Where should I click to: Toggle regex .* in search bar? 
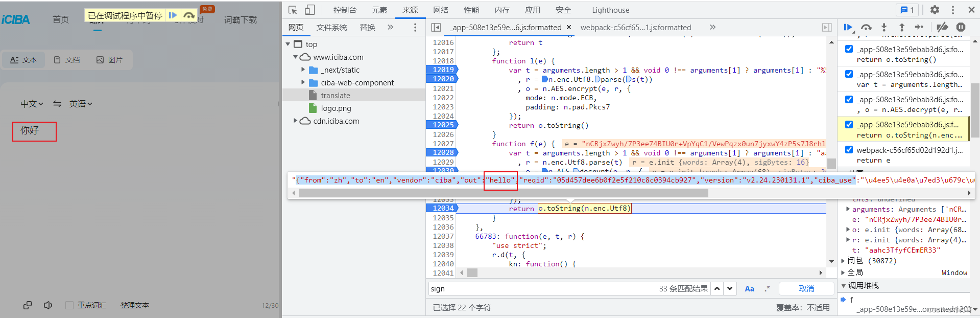(x=767, y=288)
